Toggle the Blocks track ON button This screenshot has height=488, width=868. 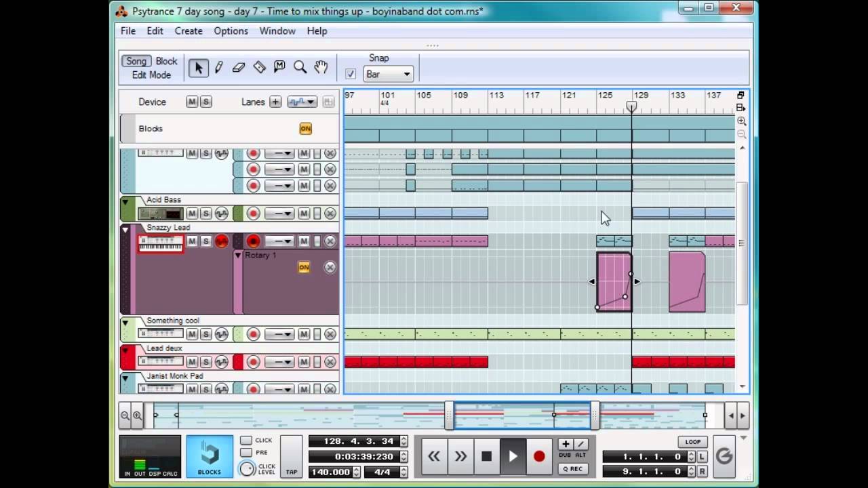pos(306,129)
